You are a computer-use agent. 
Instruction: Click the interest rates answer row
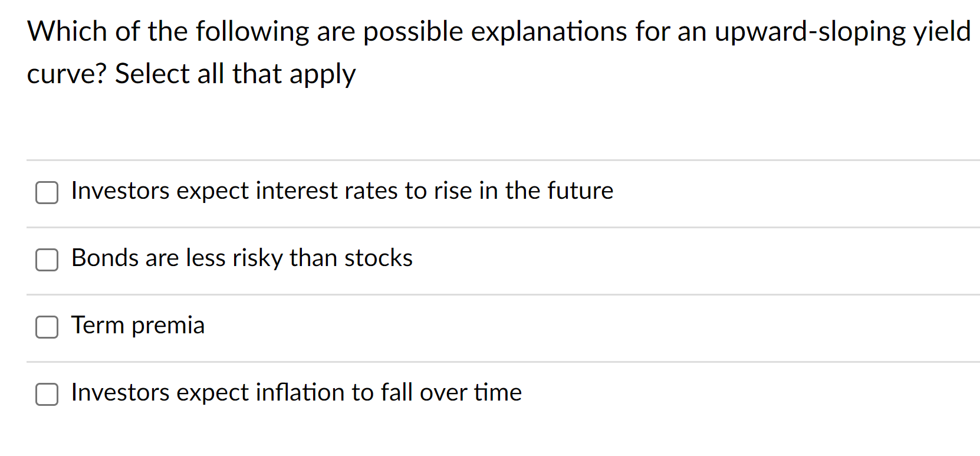(x=342, y=191)
